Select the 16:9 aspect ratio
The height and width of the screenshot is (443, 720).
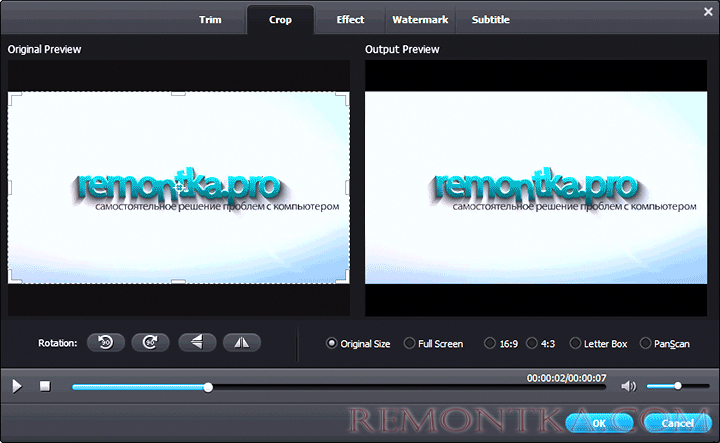[x=490, y=343]
